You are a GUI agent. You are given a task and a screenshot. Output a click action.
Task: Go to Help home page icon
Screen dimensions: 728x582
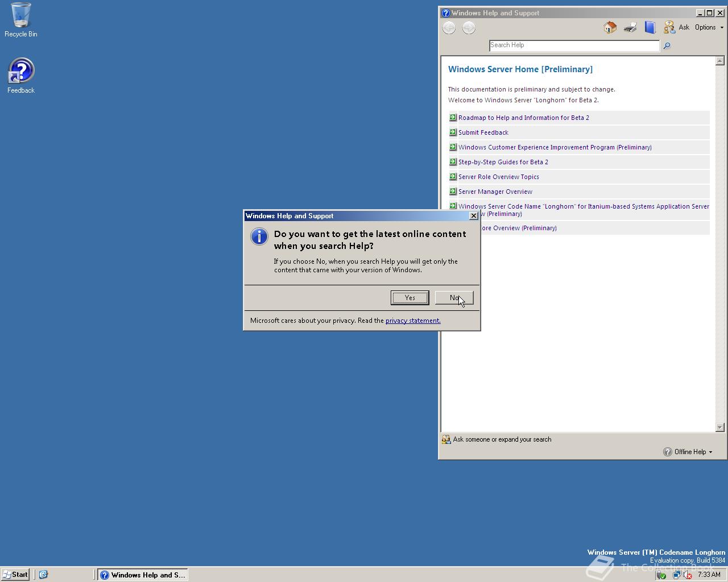coord(610,27)
